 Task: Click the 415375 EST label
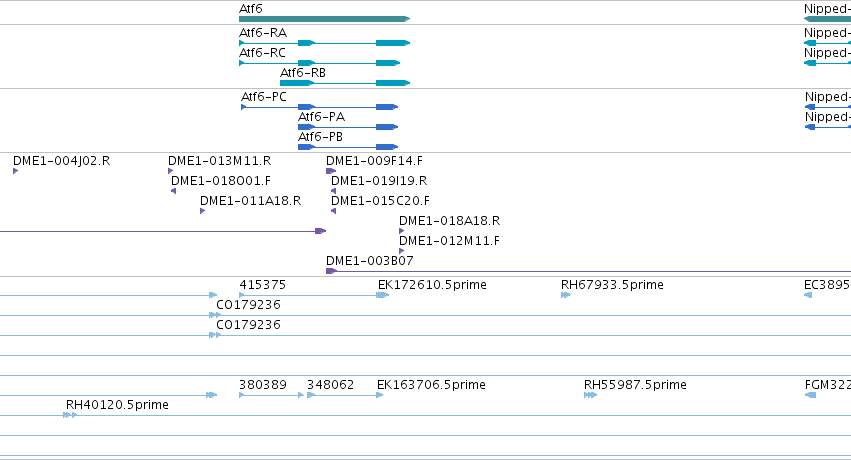click(263, 285)
